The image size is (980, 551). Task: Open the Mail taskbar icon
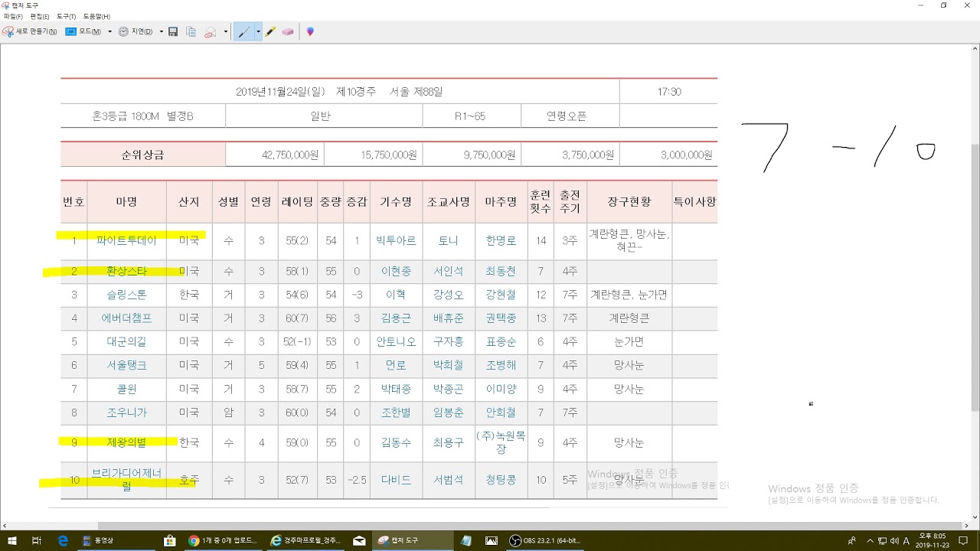(359, 540)
